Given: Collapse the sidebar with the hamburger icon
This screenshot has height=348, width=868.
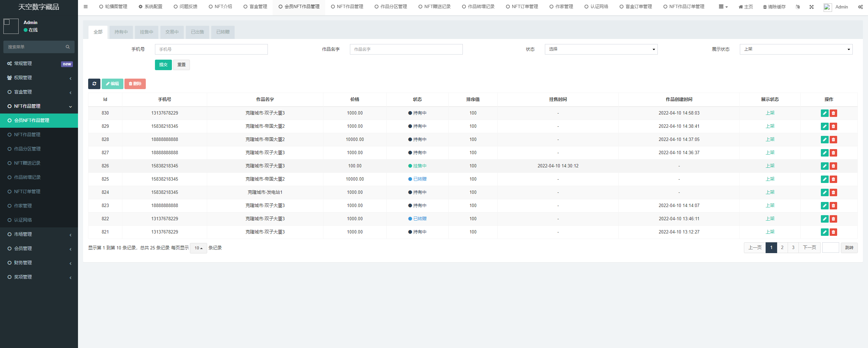Looking at the screenshot, I should tap(86, 6).
